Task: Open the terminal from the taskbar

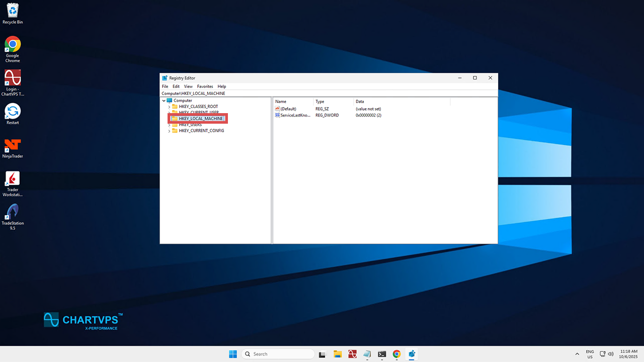Action: point(382,354)
